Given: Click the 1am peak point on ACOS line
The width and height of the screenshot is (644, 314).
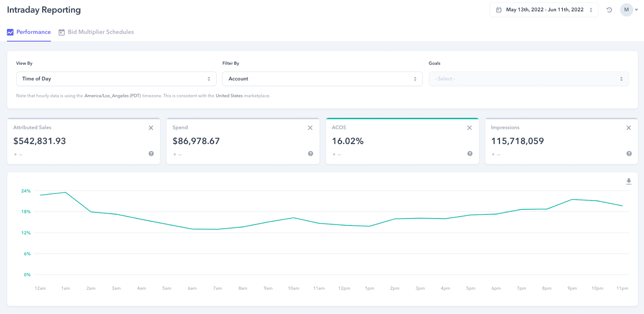Looking at the screenshot, I should click(x=66, y=192).
